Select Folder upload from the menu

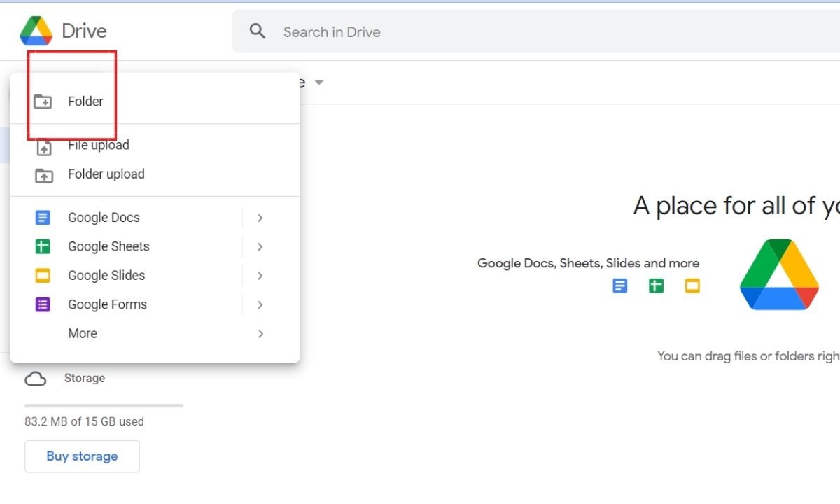(106, 174)
